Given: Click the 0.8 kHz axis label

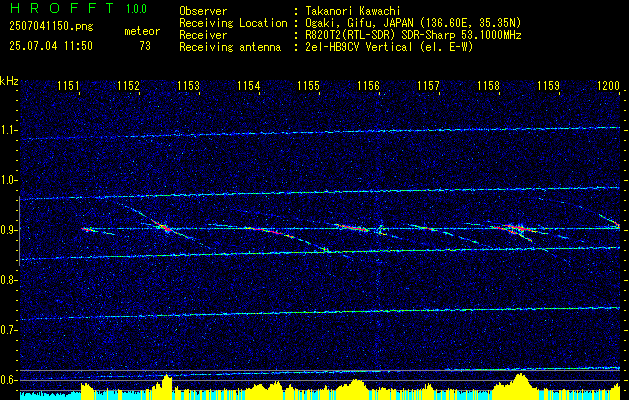Looking at the screenshot, I should [8, 280].
